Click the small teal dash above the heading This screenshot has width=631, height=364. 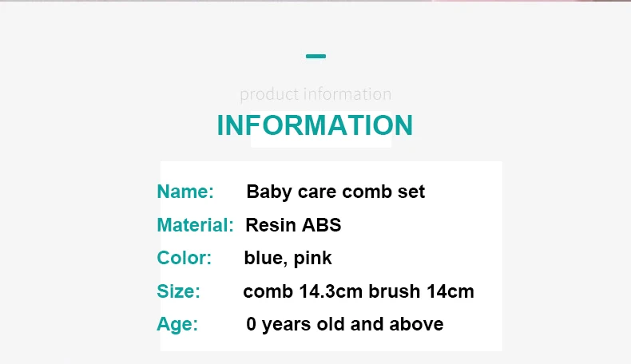click(x=315, y=57)
